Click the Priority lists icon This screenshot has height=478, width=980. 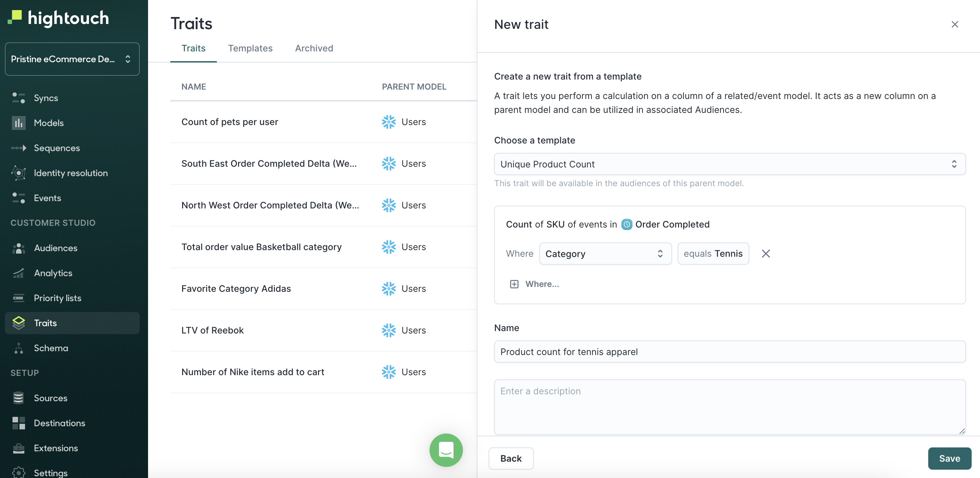[x=18, y=298]
